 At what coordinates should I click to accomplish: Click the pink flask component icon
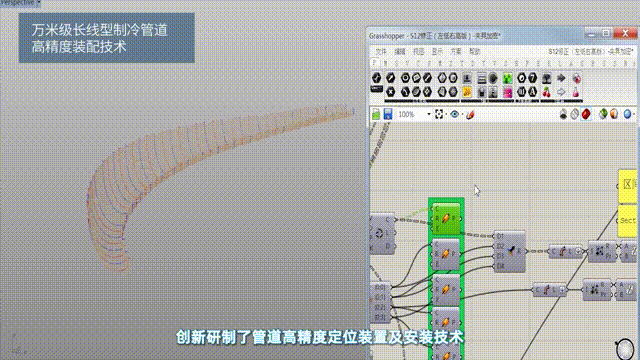pos(576,92)
